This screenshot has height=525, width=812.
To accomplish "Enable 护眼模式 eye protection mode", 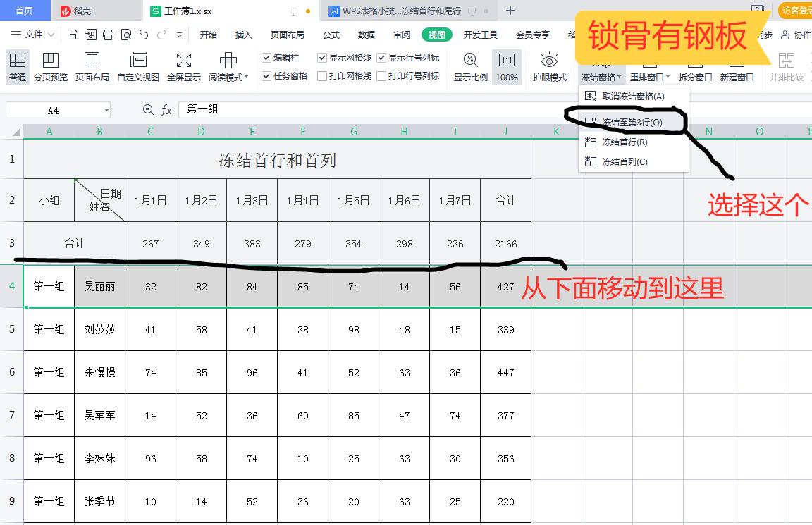I will [549, 67].
